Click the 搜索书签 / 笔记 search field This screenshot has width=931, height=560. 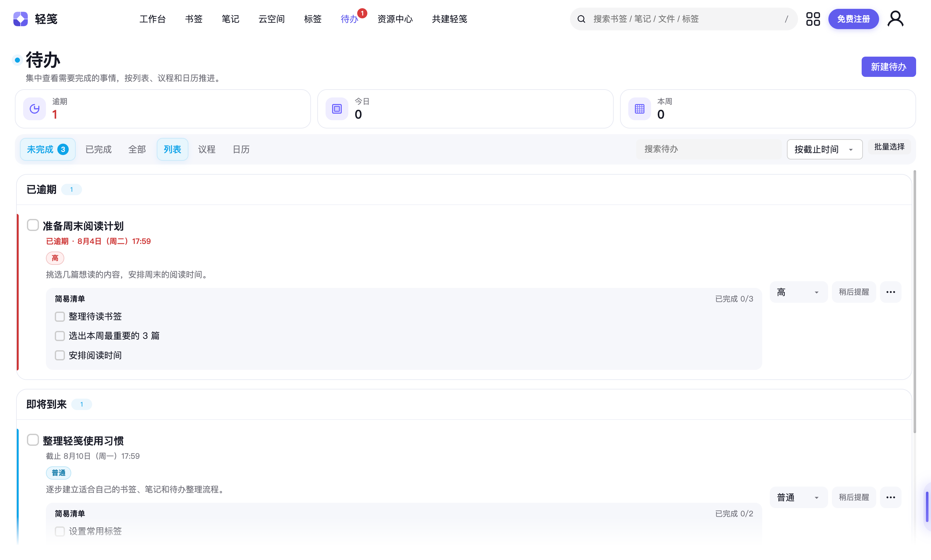(684, 19)
